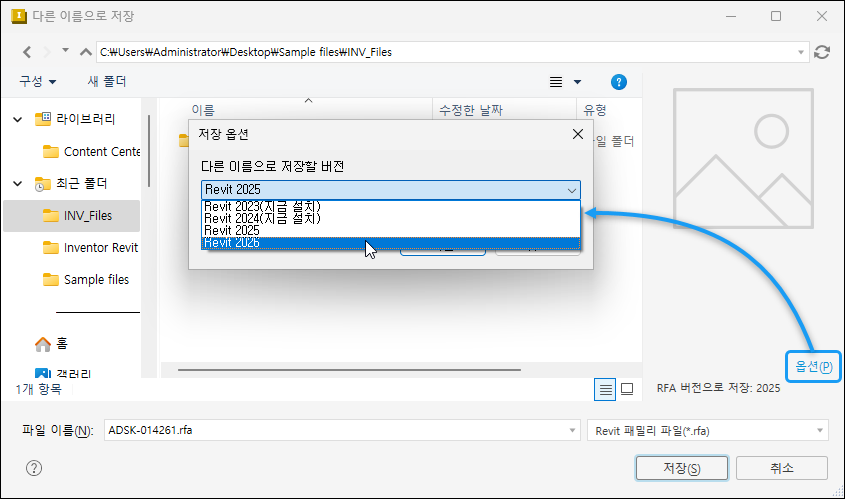Click the 옵션(P) options button
The image size is (845, 499).
pyautogui.click(x=813, y=366)
